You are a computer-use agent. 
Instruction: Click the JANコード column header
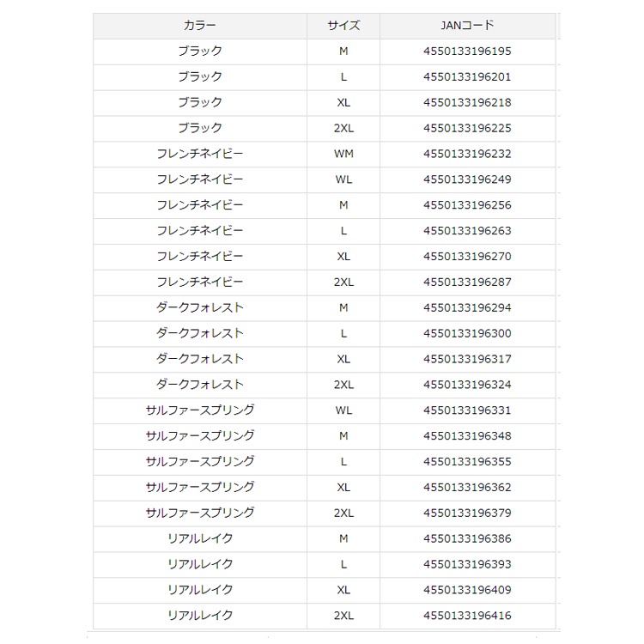pos(467,26)
